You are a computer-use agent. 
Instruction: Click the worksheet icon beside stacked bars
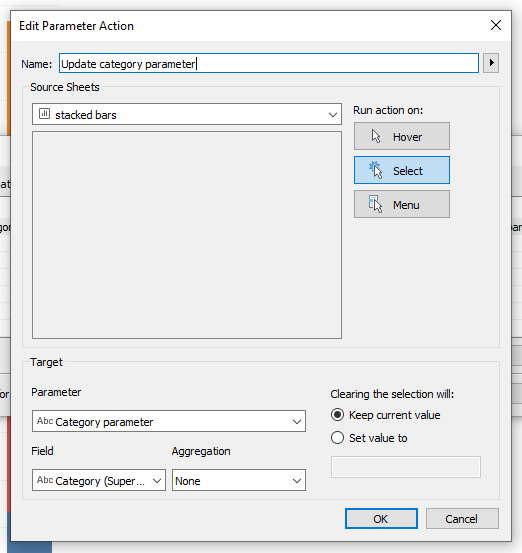44,114
